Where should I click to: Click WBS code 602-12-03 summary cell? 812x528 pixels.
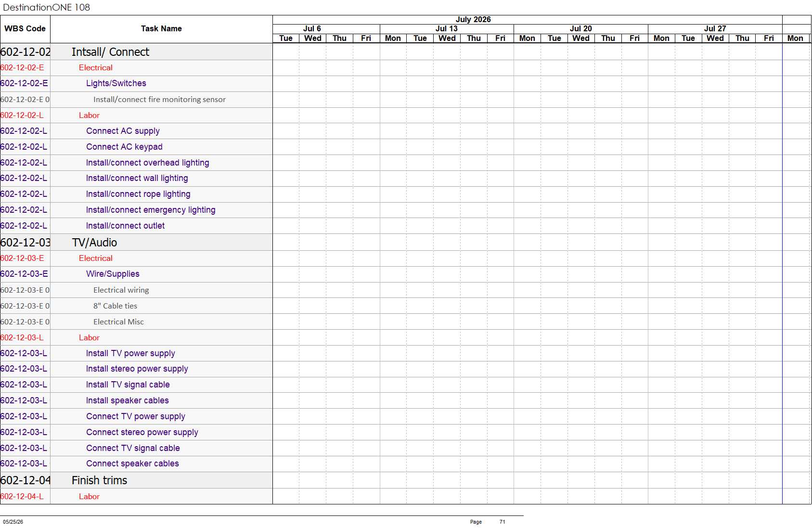25,243
